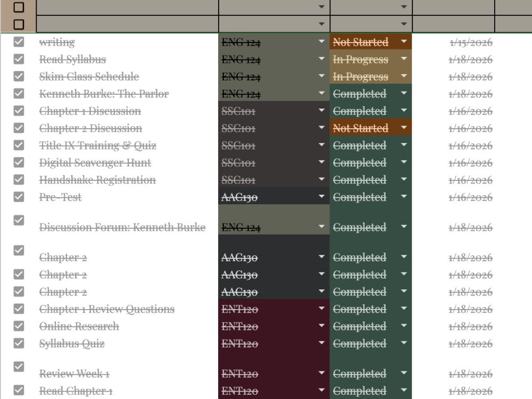Uncheck the Syllabus Quiz checkbox
This screenshot has height=399, width=532.
pos(19,343)
